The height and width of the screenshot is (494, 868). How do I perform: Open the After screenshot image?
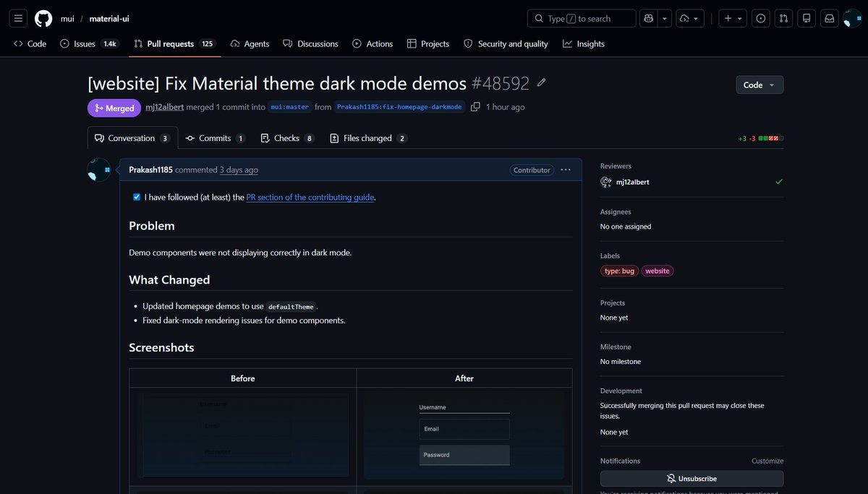(x=464, y=436)
